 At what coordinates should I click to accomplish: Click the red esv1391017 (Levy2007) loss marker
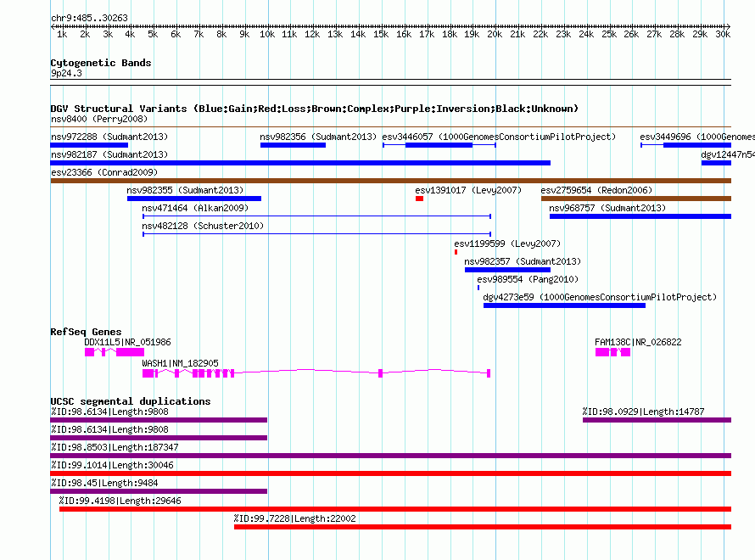(419, 199)
